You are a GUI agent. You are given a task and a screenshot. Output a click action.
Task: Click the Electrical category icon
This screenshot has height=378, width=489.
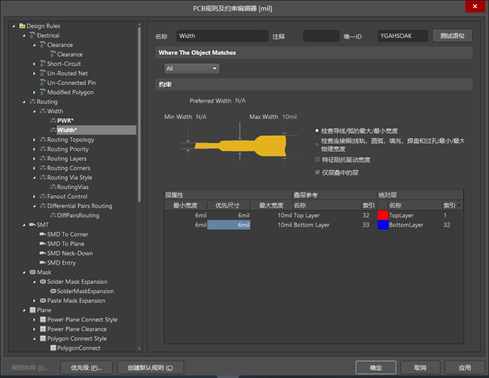tap(32, 35)
